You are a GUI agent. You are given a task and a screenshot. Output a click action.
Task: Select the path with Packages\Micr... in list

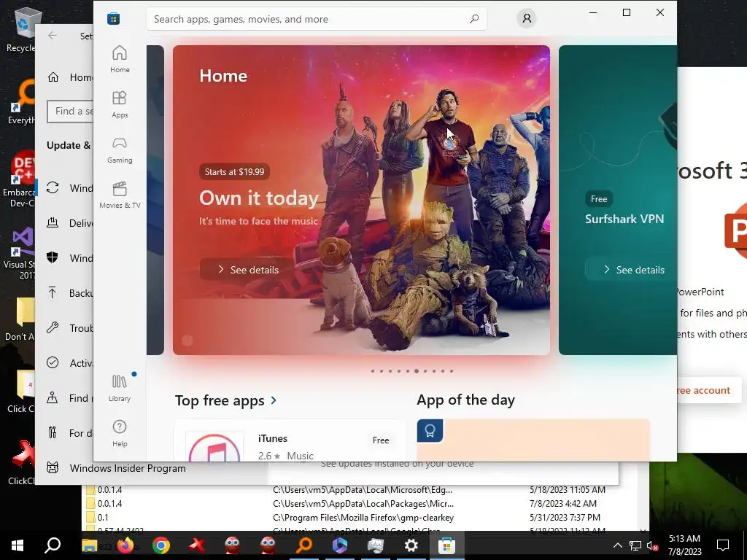tap(363, 503)
